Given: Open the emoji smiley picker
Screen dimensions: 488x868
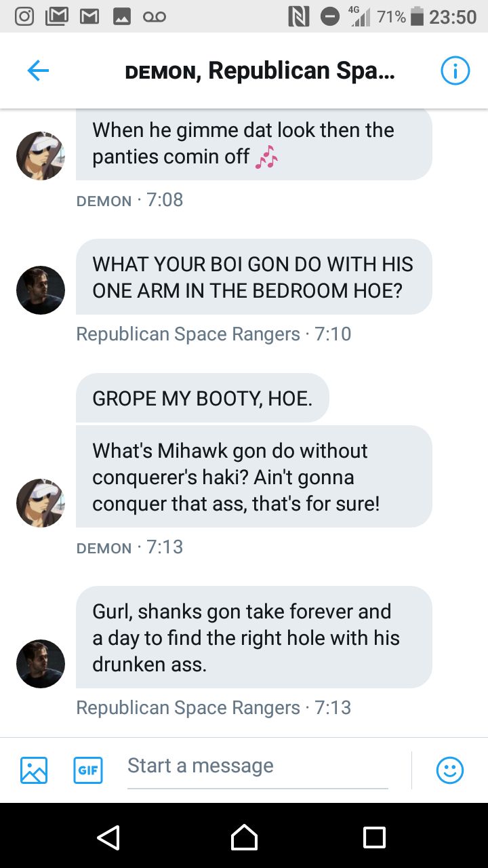Looking at the screenshot, I should 450,770.
